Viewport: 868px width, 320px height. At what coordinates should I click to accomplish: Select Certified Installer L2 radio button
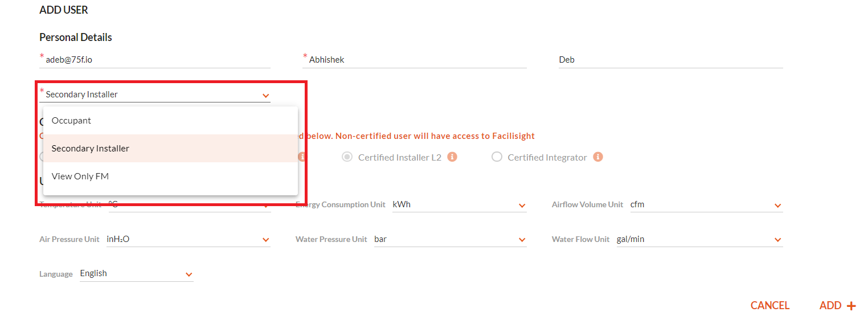(x=347, y=157)
